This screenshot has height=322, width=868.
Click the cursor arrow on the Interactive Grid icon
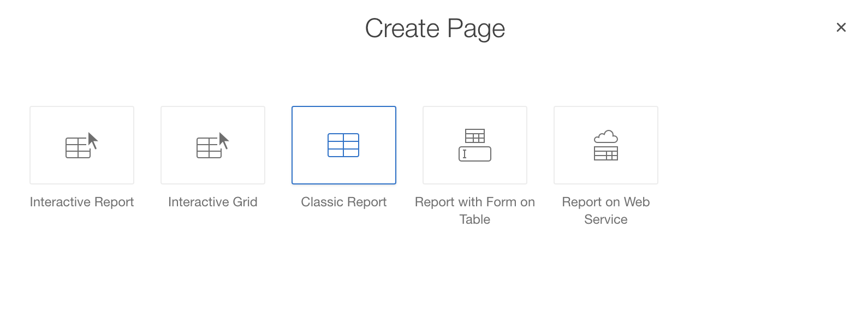[x=224, y=140]
